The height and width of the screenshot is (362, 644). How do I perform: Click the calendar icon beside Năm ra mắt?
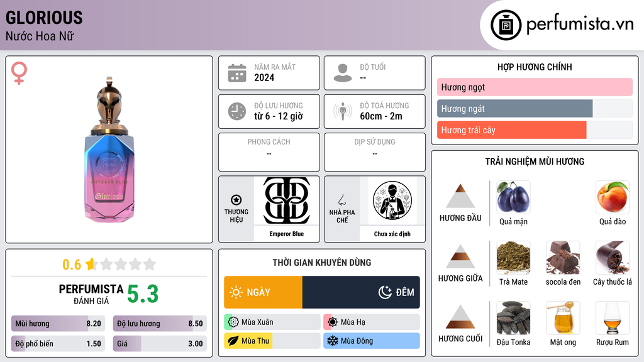237,73
